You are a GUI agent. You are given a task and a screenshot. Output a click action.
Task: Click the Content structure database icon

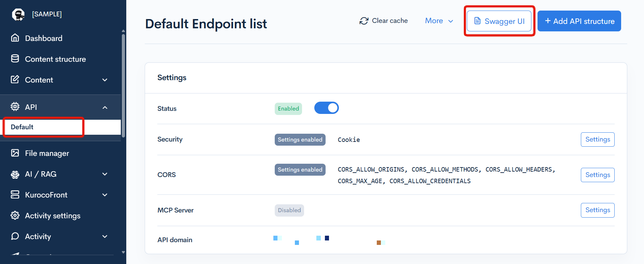(x=15, y=59)
